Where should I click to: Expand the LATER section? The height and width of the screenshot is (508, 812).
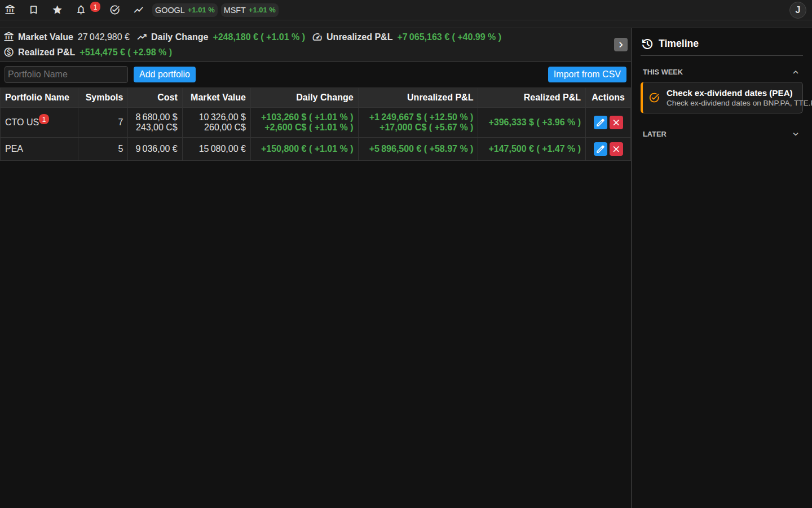pyautogui.click(x=796, y=134)
